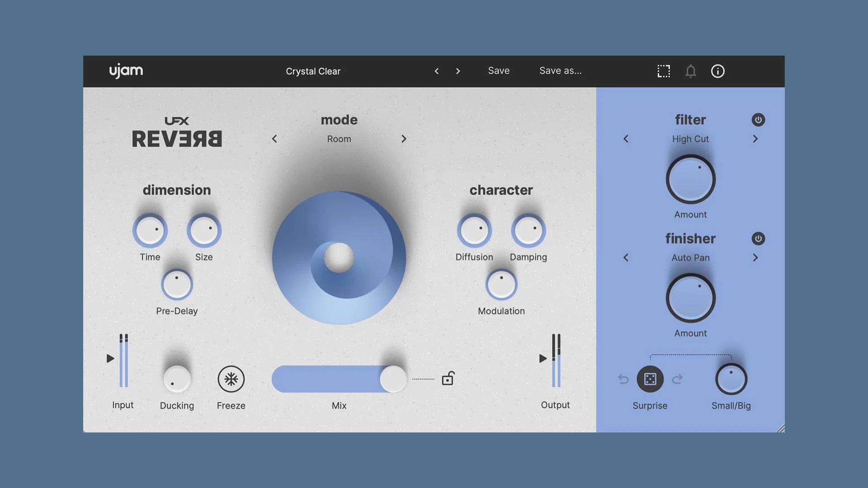This screenshot has width=868, height=488.
Task: Click the Surprise dice icon
Action: point(650,380)
